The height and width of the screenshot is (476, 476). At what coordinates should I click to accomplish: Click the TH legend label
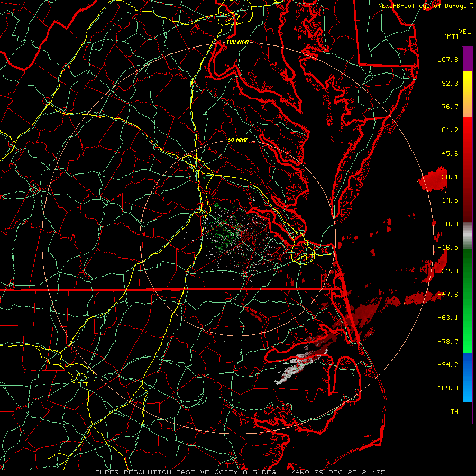click(x=454, y=412)
